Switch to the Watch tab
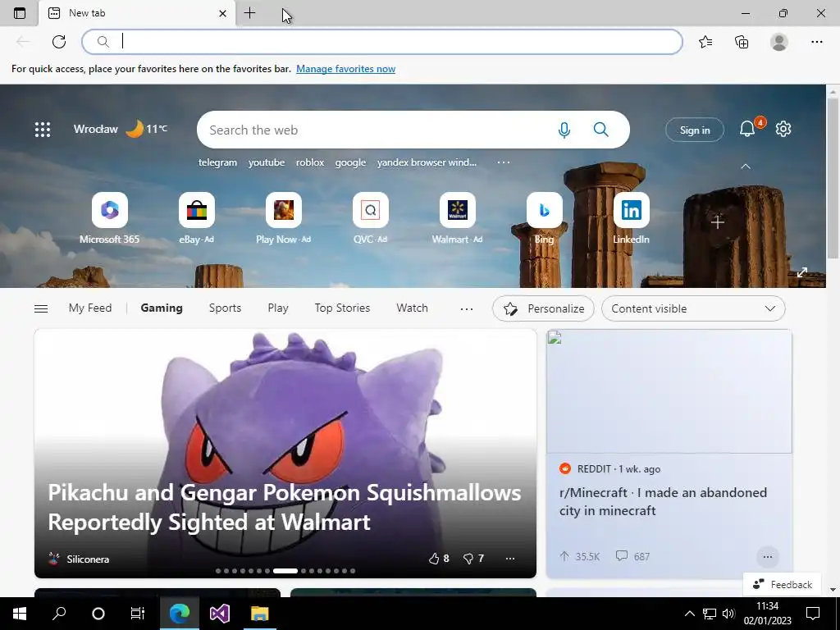The image size is (840, 630). [x=412, y=308]
